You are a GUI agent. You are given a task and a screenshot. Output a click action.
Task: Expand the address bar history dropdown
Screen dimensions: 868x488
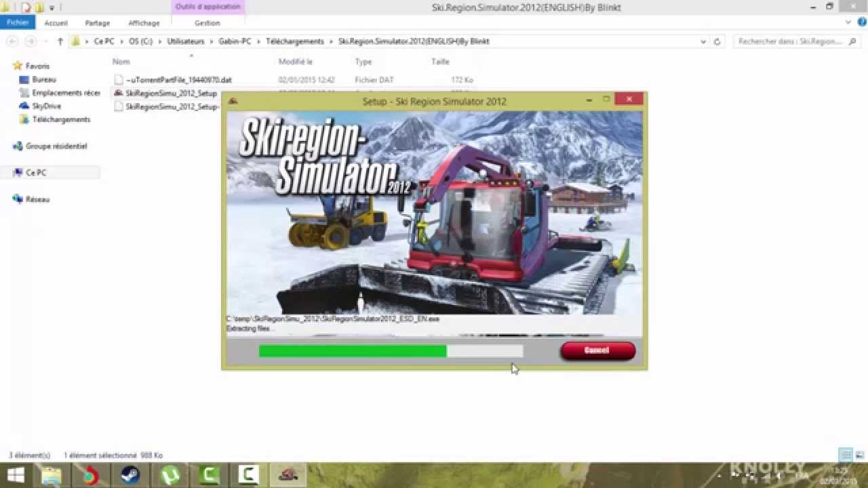tap(703, 41)
